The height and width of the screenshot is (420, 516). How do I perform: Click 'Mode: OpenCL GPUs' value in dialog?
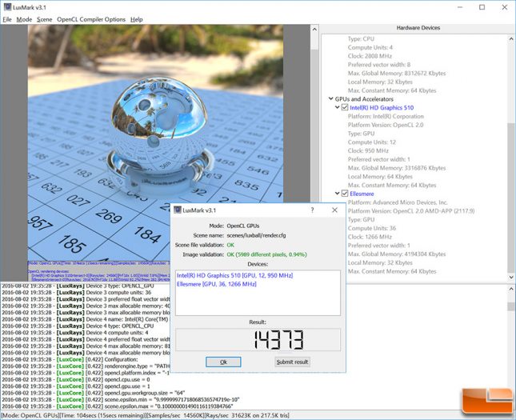tap(243, 226)
